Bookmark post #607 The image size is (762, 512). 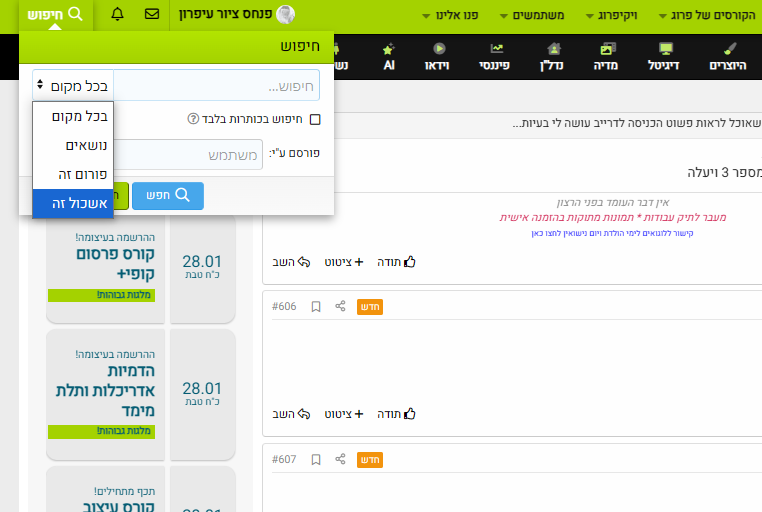coord(316,460)
